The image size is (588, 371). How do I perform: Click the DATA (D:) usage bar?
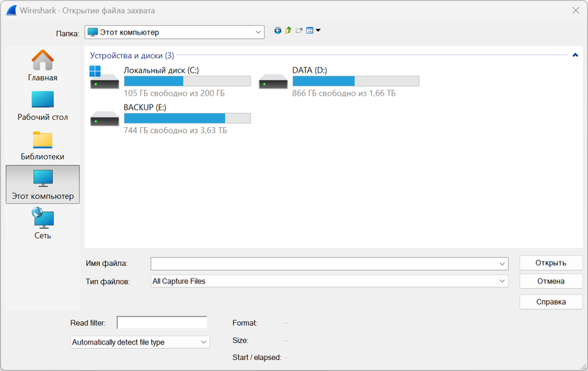(356, 81)
